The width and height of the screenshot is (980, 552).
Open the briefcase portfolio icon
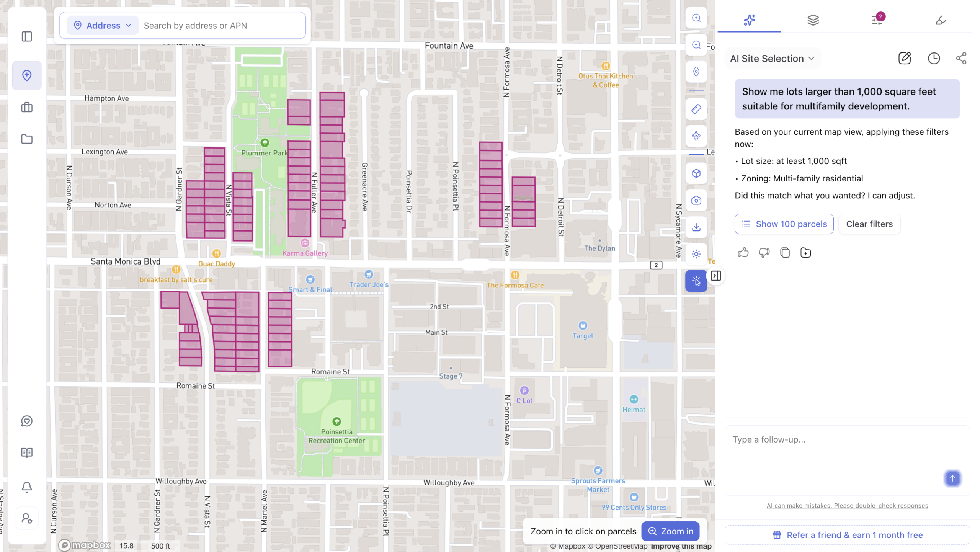click(27, 107)
